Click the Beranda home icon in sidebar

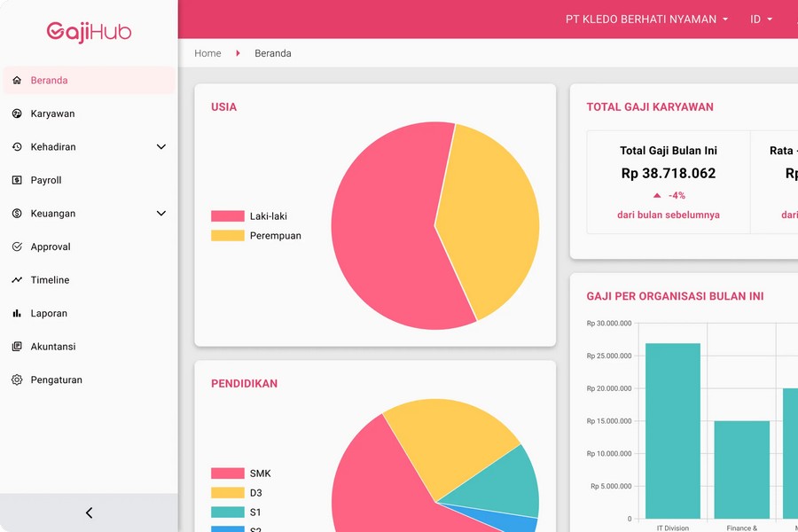coord(17,81)
